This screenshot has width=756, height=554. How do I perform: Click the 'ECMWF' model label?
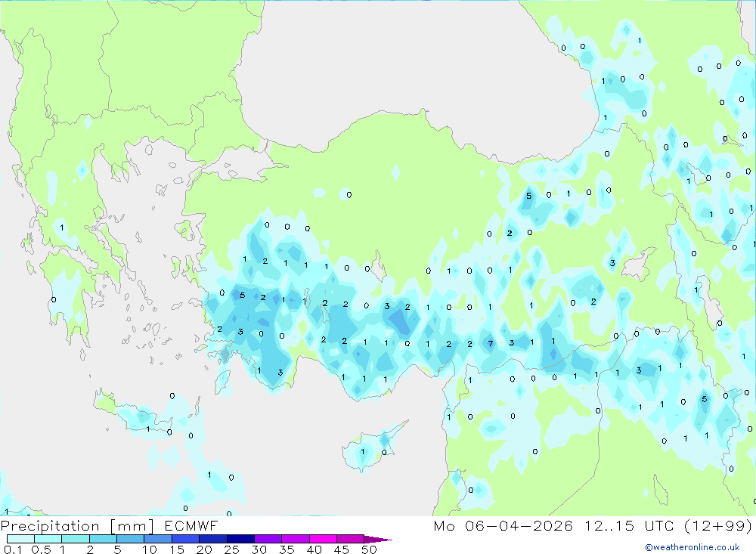pos(191,525)
